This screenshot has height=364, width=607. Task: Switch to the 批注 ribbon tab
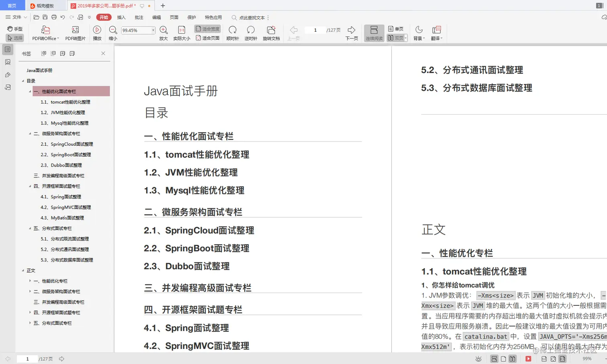[x=139, y=17]
